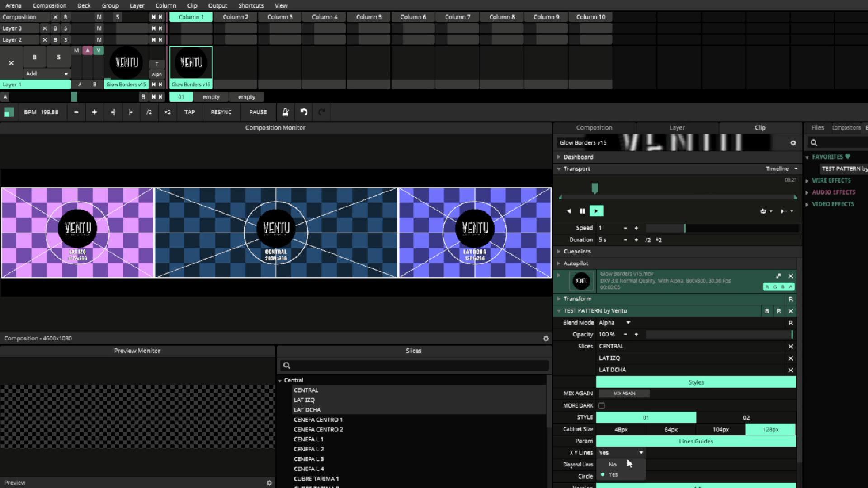This screenshot has height=488, width=868.
Task: Click the metronome icon in BPM bar
Action: (285, 112)
